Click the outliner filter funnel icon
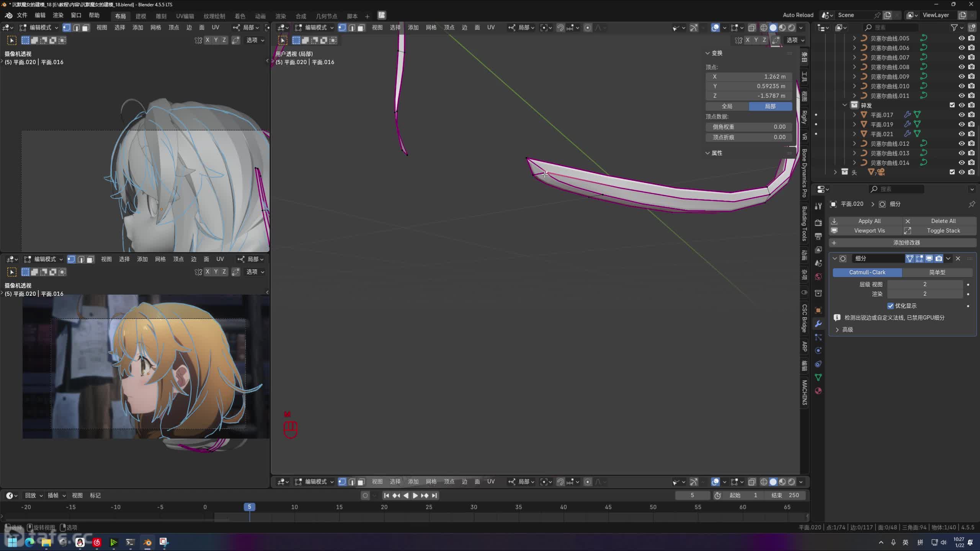The height and width of the screenshot is (551, 980). (954, 28)
